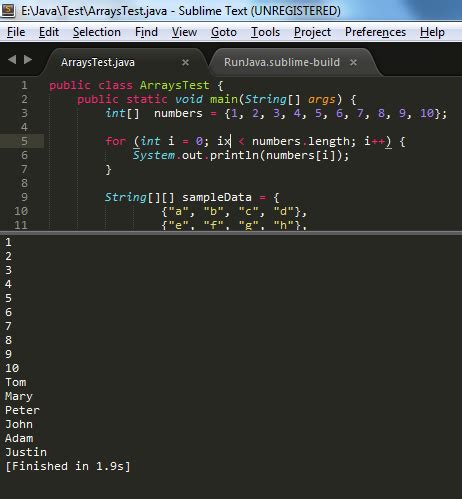Click 'println' on line 6

pyautogui.click(x=234, y=155)
